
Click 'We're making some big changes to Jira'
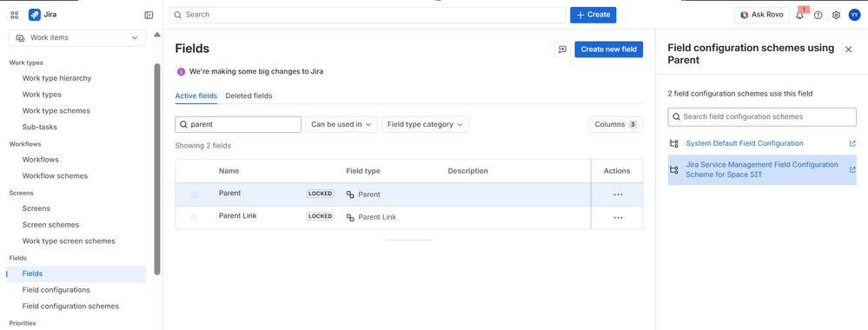pyautogui.click(x=256, y=71)
